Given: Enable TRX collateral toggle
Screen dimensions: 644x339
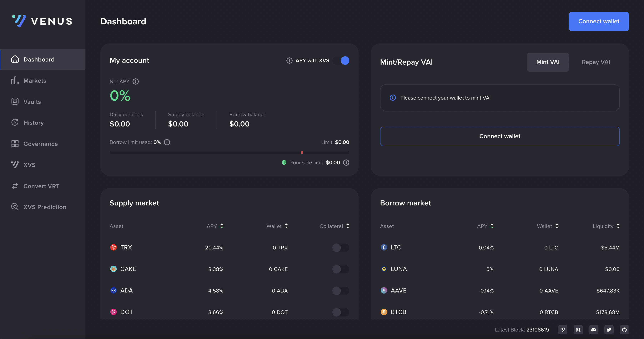Looking at the screenshot, I should [341, 248].
